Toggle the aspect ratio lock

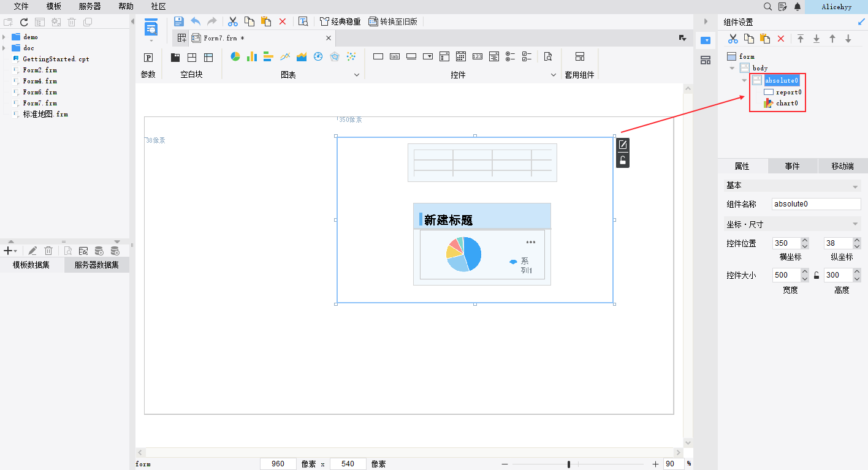[x=817, y=275]
